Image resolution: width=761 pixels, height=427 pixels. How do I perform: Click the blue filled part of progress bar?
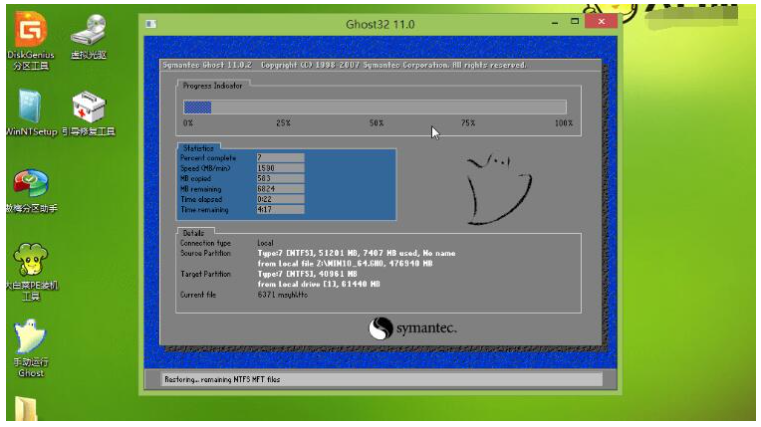(197, 107)
